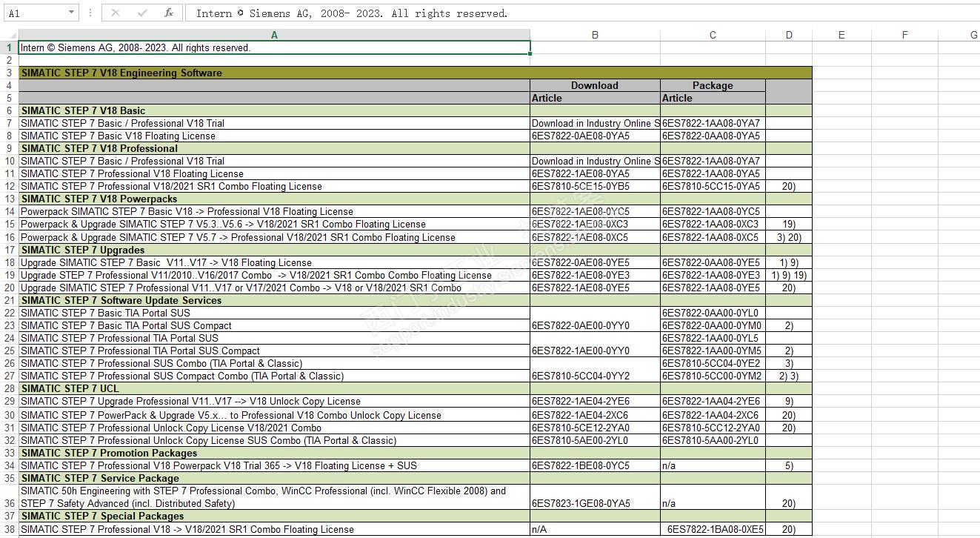Select column D header
980x538 pixels.
[x=789, y=35]
